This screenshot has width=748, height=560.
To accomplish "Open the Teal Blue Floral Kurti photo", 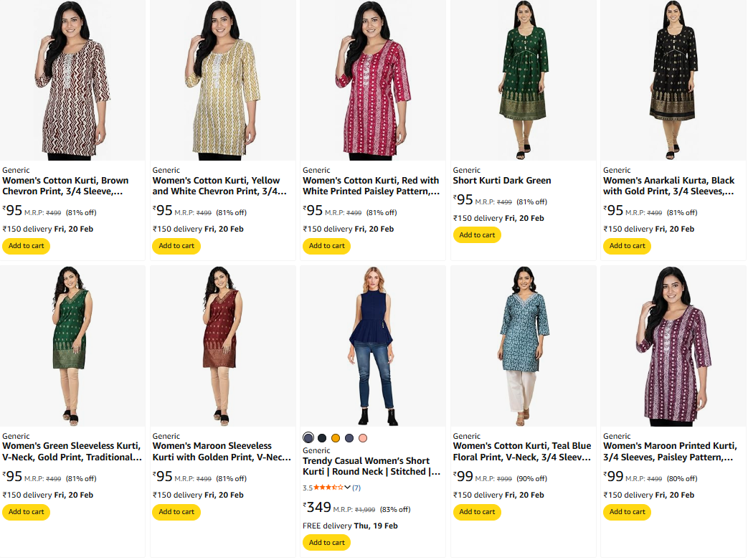I will pyautogui.click(x=523, y=346).
